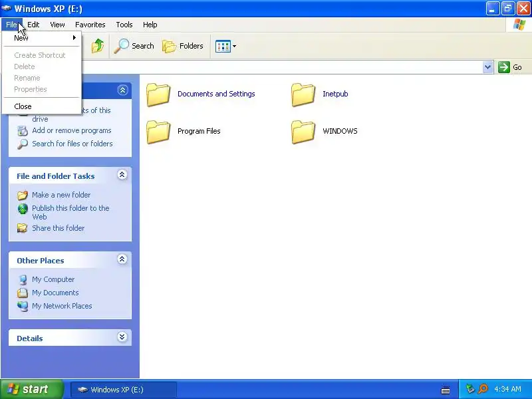The height and width of the screenshot is (399, 532).
Task: Click the WINDOWS folder name
Action: [x=340, y=131]
